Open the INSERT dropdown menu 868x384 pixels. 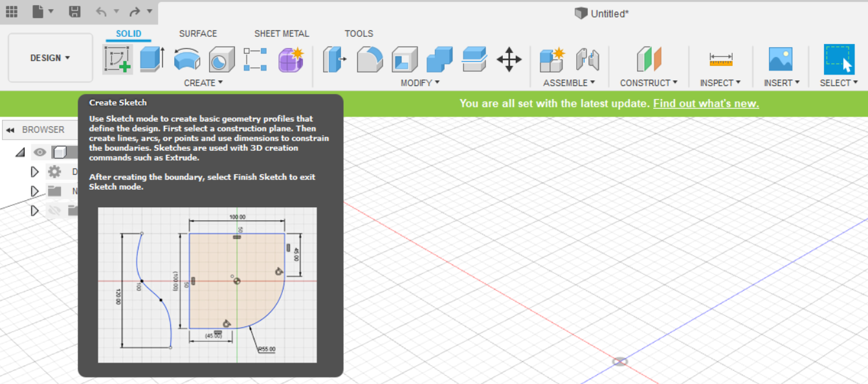pyautogui.click(x=782, y=83)
